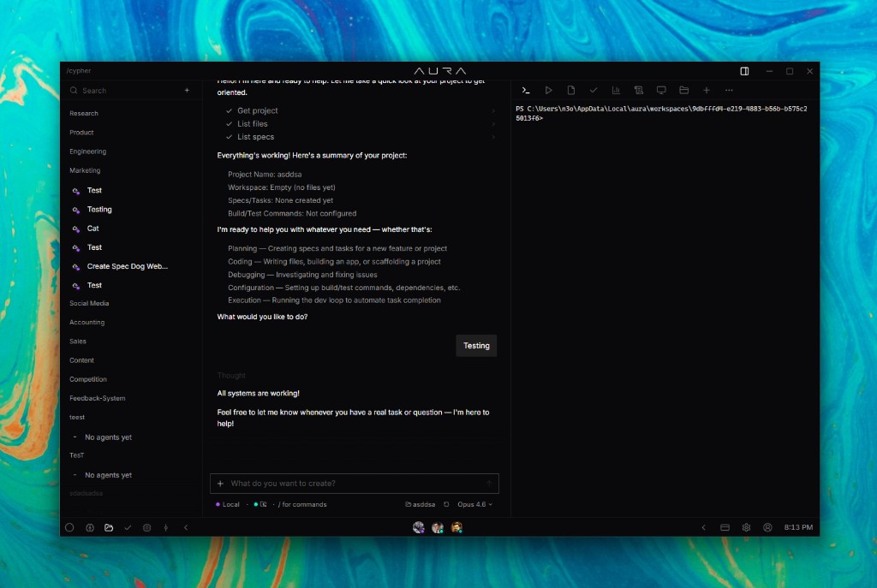The image size is (877, 588).
Task: Open settings gear in bottom right bar
Action: tap(746, 528)
